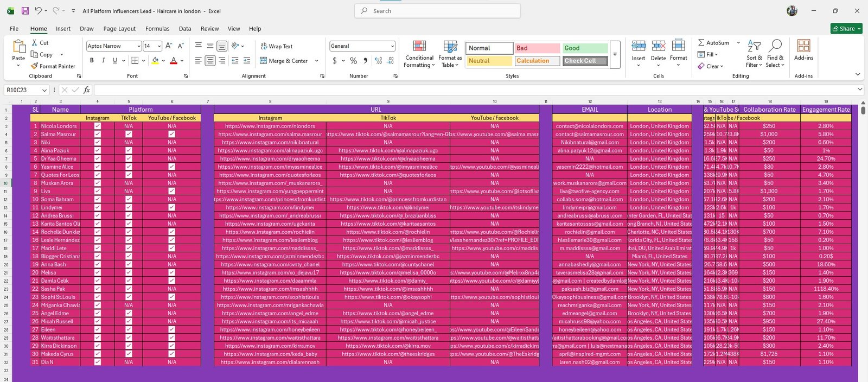
Task: Open Merge & Center dropdown arrow
Action: click(317, 61)
